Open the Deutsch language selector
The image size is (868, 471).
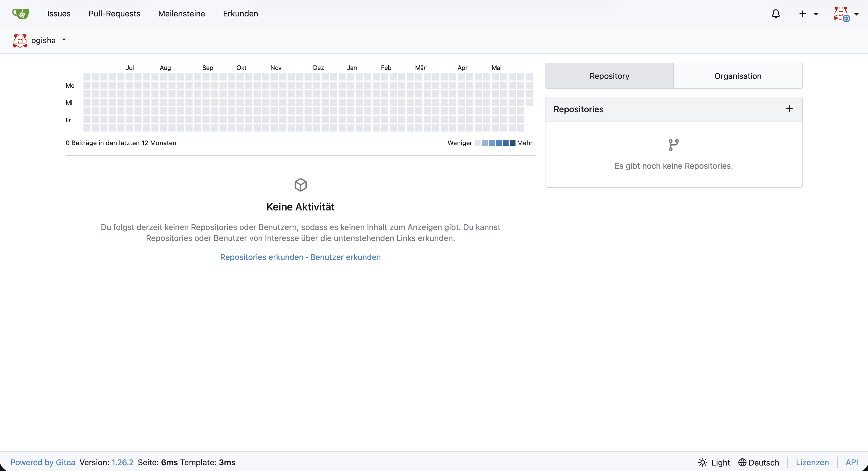[759, 462]
